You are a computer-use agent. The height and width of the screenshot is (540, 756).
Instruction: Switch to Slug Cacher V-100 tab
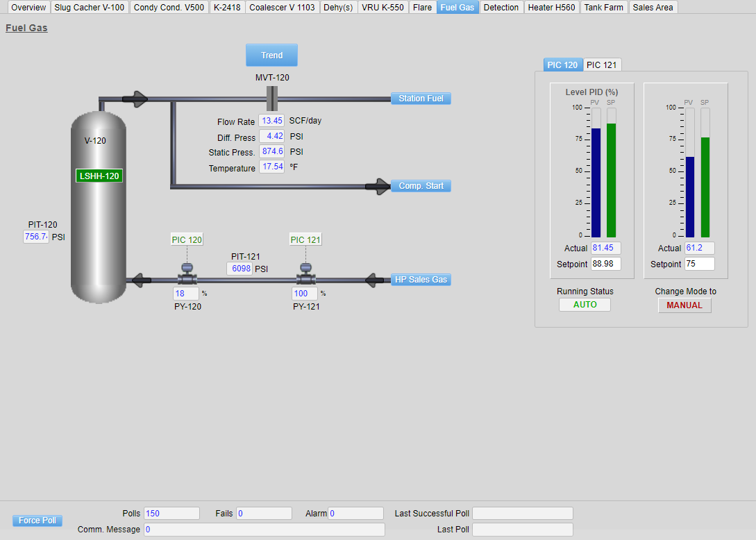point(89,7)
